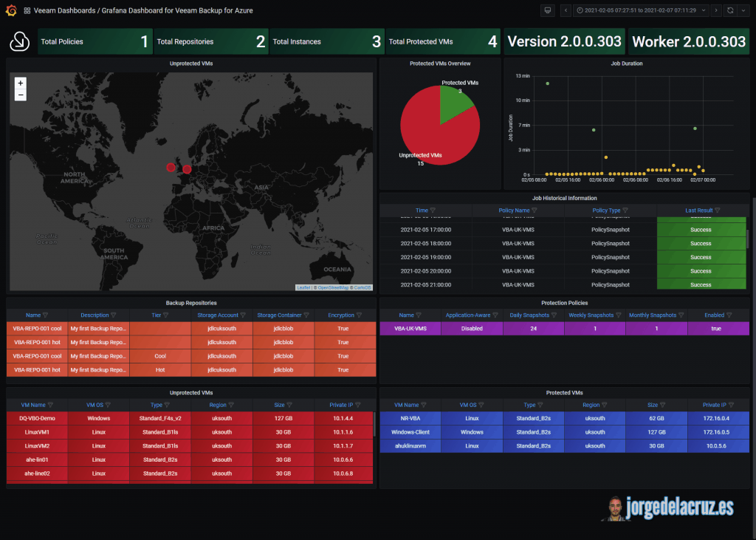
Task: Open the Job Duration panel title menu
Action: pyautogui.click(x=627, y=64)
